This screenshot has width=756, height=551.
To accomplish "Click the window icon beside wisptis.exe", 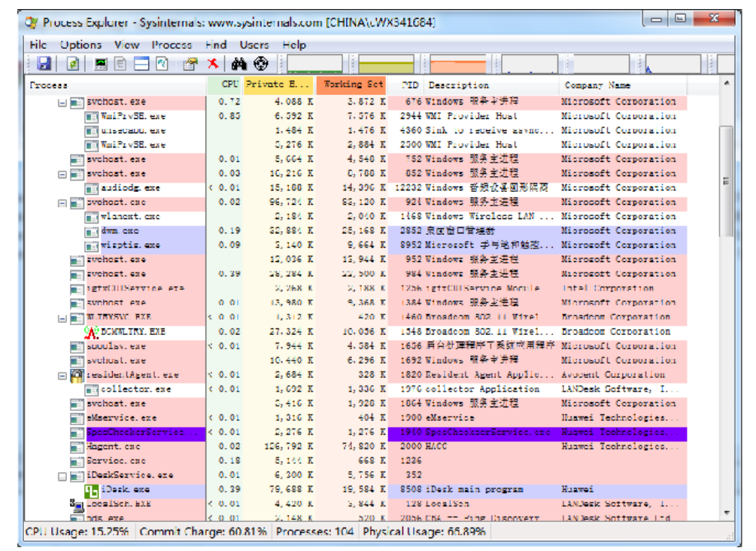I will click(92, 247).
